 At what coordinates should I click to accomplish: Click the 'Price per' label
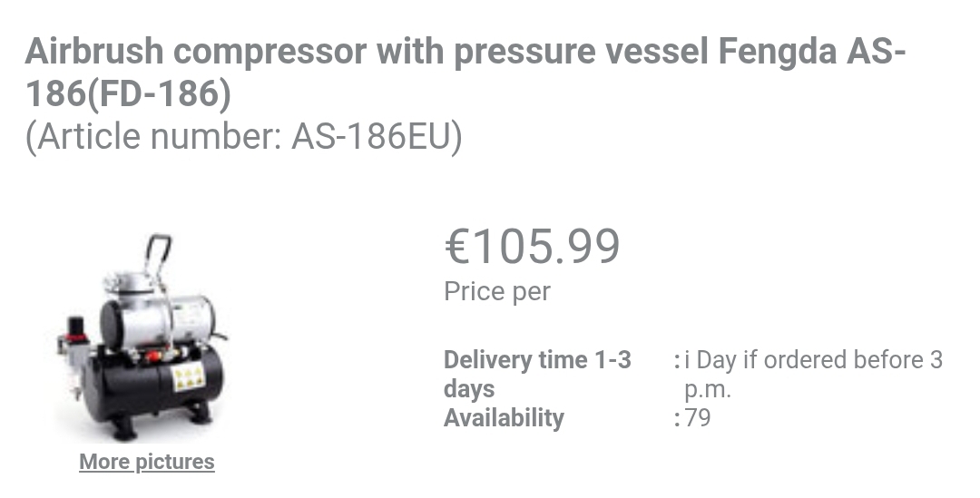coord(496,292)
